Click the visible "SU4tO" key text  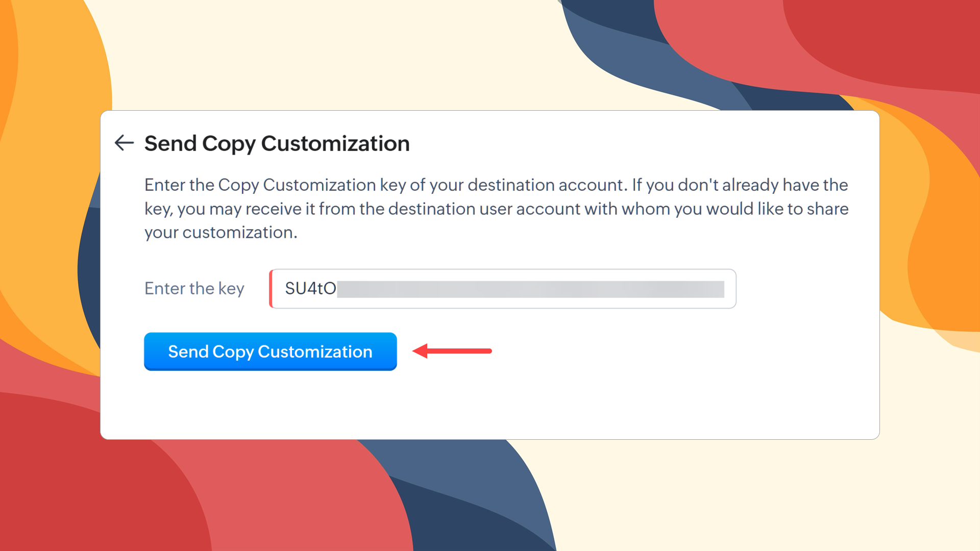point(310,289)
